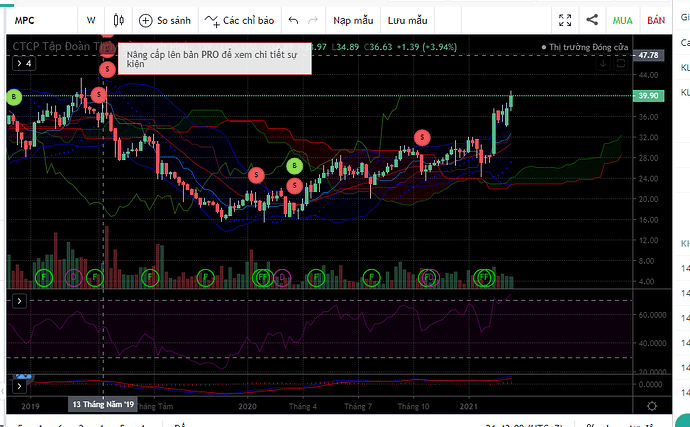Click the 60.0000 RSI scale value
Screen dimensions: 690x427
[x=653, y=315]
